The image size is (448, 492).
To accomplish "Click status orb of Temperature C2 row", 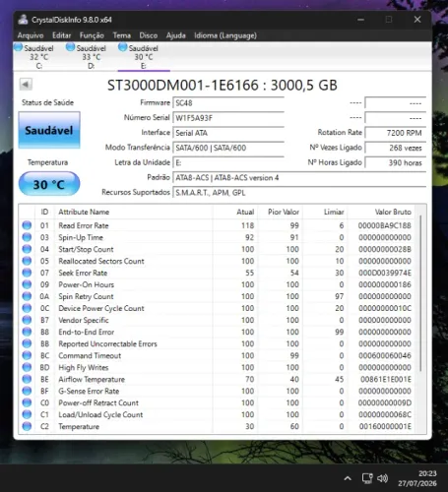I will click(27, 426).
